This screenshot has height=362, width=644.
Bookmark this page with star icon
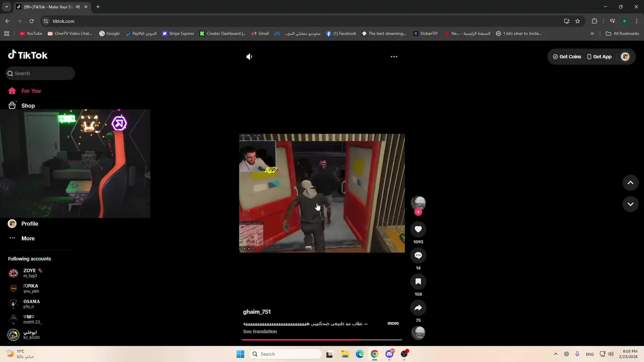click(x=578, y=21)
